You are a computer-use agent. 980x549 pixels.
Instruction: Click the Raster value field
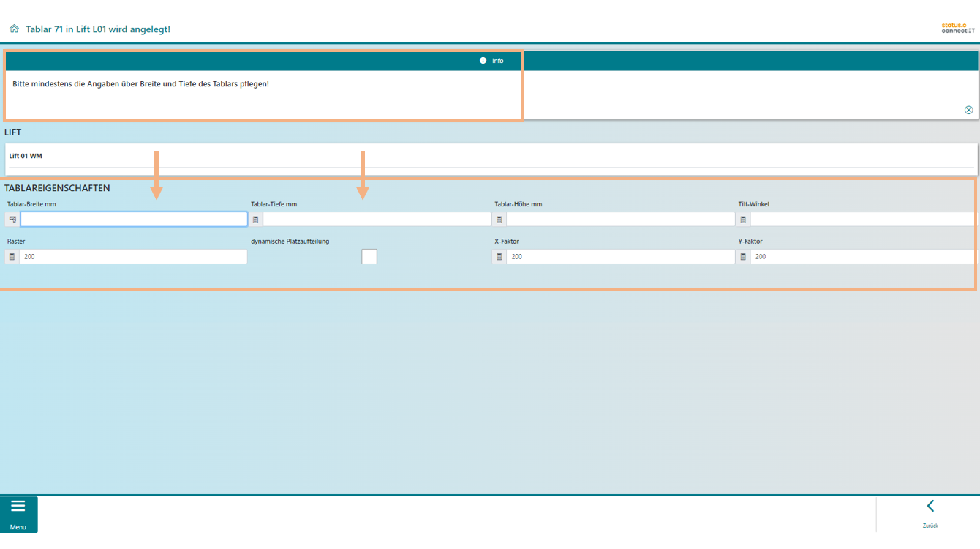134,257
